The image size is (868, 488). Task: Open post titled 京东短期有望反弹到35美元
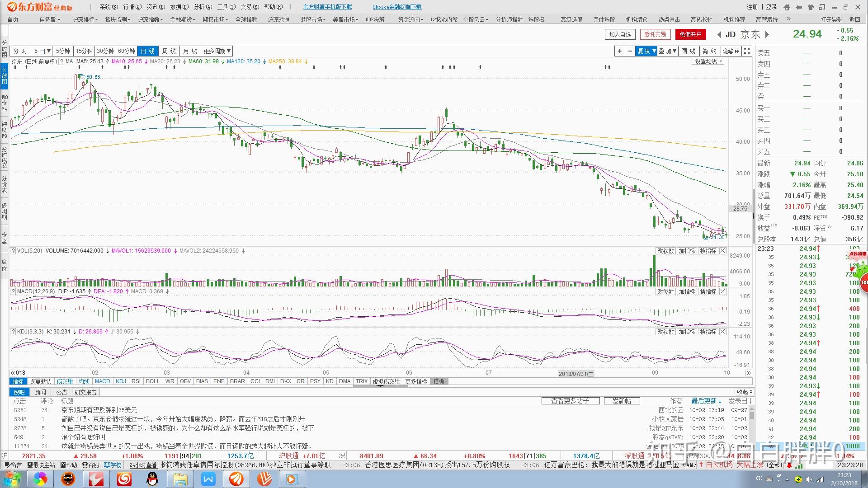coord(99,410)
